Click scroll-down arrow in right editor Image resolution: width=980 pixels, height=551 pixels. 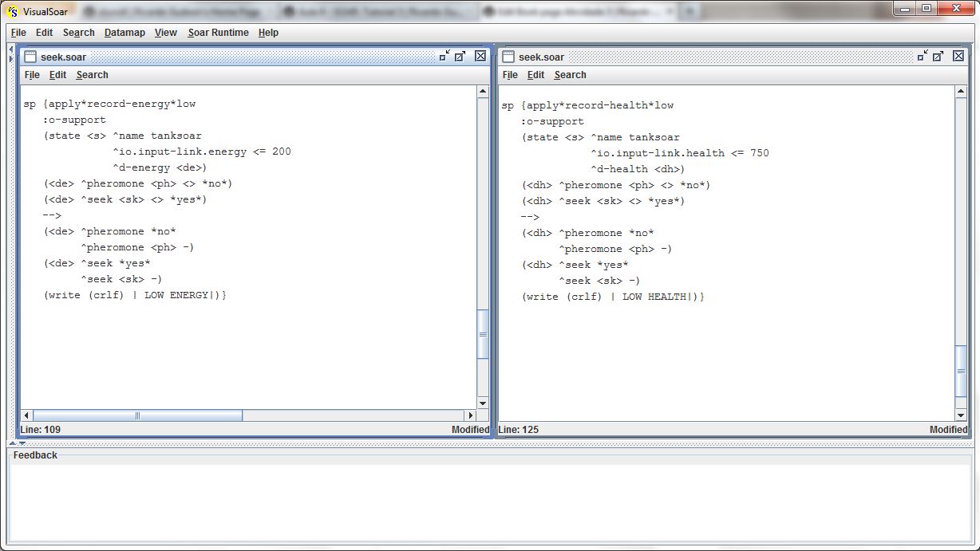click(961, 415)
